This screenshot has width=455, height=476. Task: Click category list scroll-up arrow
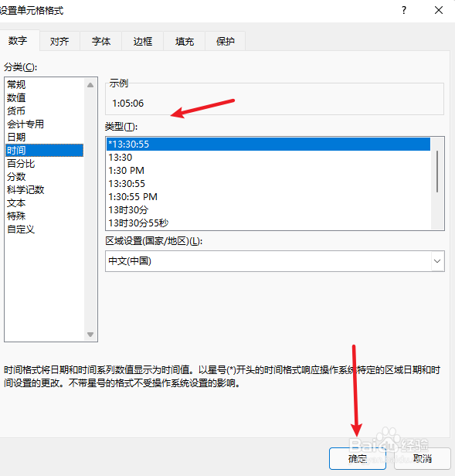(x=90, y=85)
